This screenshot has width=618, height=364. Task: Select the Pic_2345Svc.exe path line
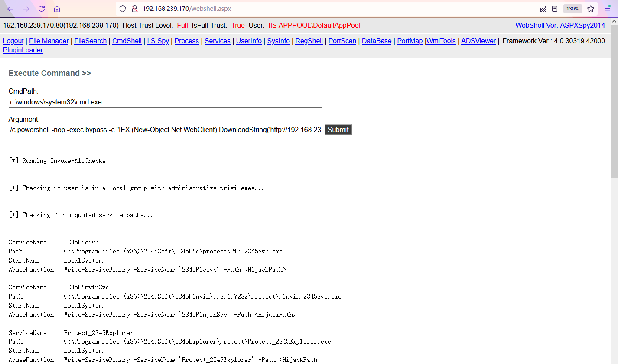146,251
